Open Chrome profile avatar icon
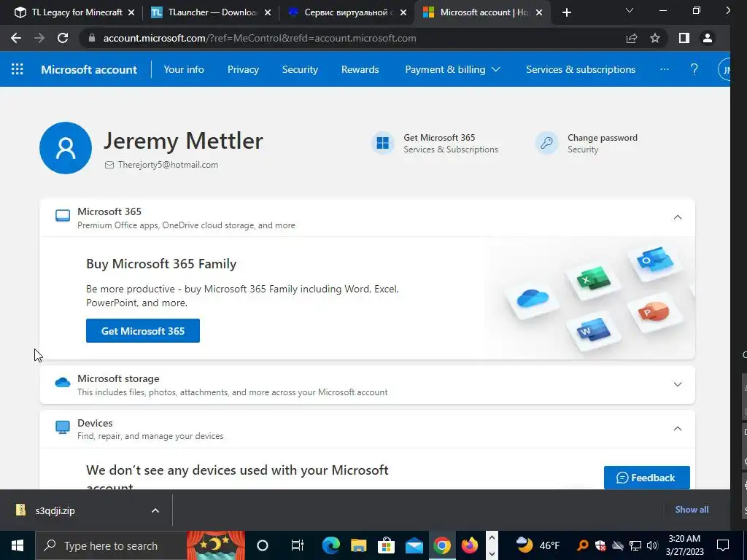 (708, 38)
